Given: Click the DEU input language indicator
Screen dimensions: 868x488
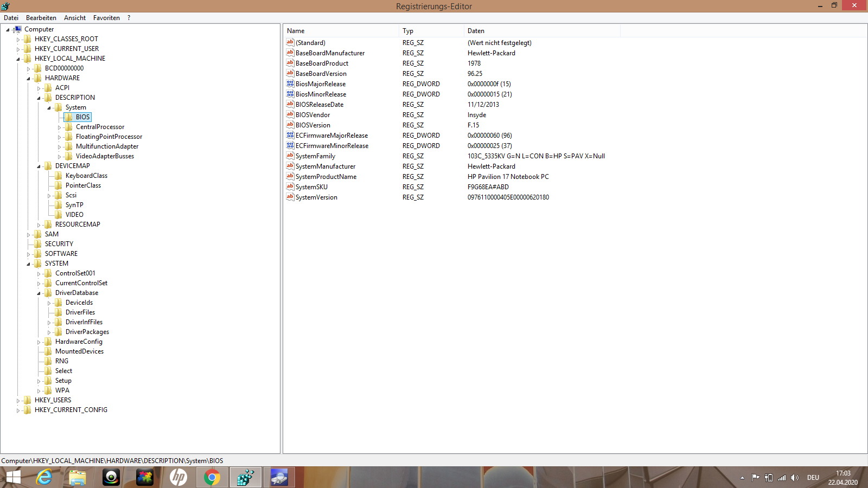Looking at the screenshot, I should coord(813,478).
